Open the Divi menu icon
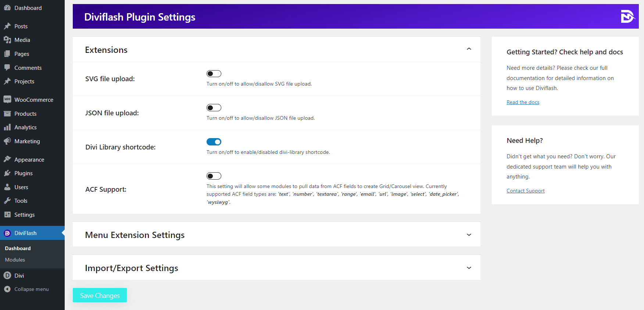Image resolution: width=644 pixels, height=310 pixels. coord(7,275)
